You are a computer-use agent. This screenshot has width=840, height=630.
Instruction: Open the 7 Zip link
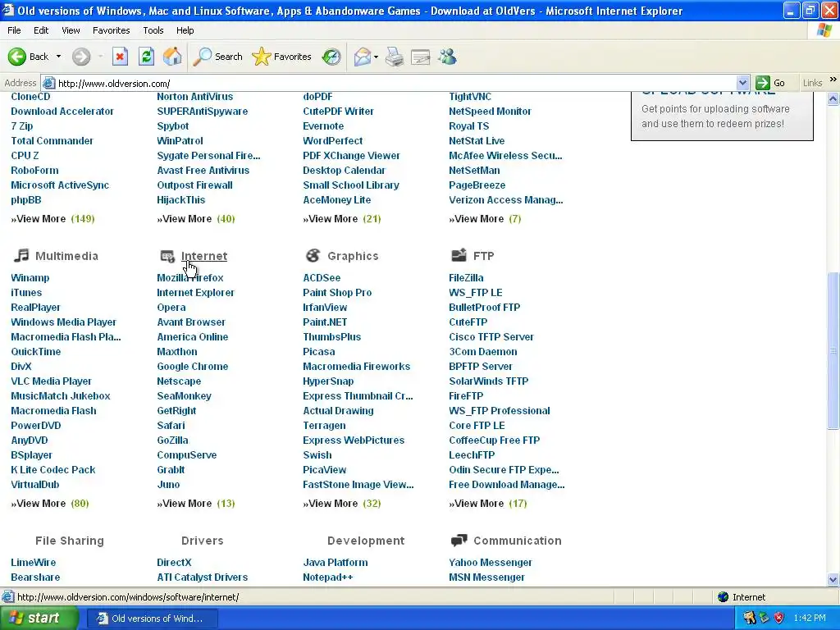[x=22, y=126]
